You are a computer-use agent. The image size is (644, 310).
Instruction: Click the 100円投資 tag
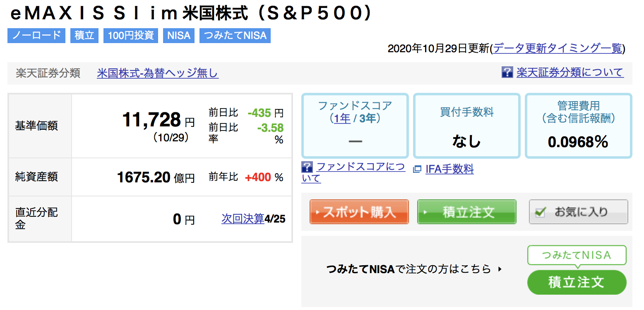tap(131, 35)
